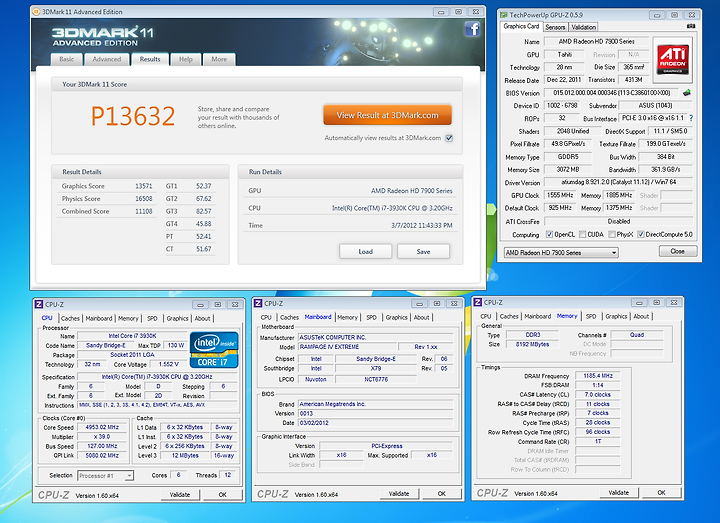Click the GPU Clock 1555 MHz field
This screenshot has width=720, height=523.
[x=560, y=195]
